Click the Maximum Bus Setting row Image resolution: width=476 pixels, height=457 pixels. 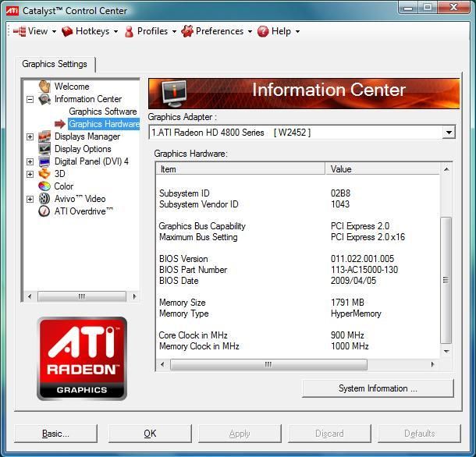(x=297, y=237)
